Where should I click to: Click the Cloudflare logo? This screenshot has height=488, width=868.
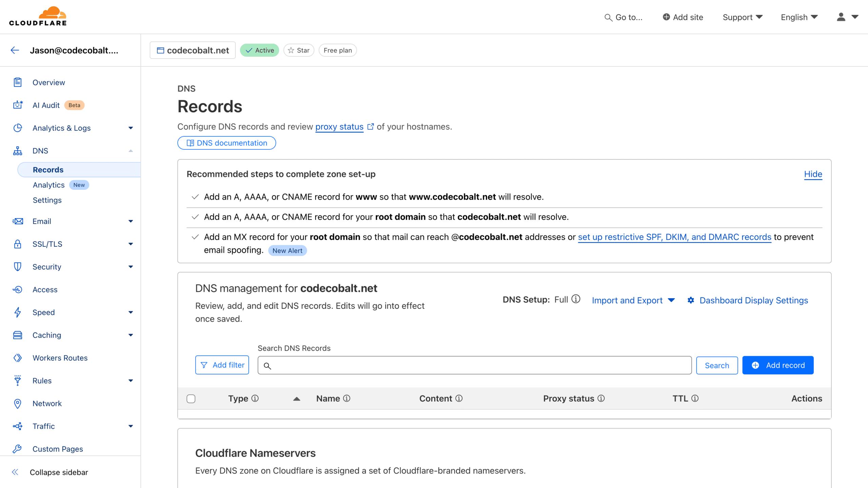point(38,16)
